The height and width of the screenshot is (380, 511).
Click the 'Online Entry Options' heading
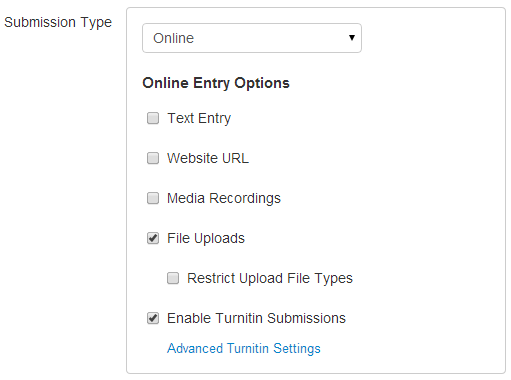(x=216, y=83)
